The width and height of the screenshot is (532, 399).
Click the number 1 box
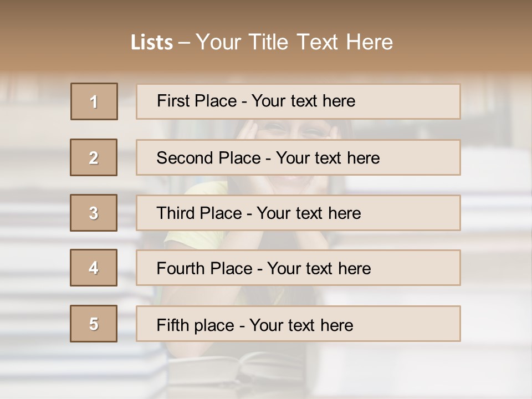(94, 101)
